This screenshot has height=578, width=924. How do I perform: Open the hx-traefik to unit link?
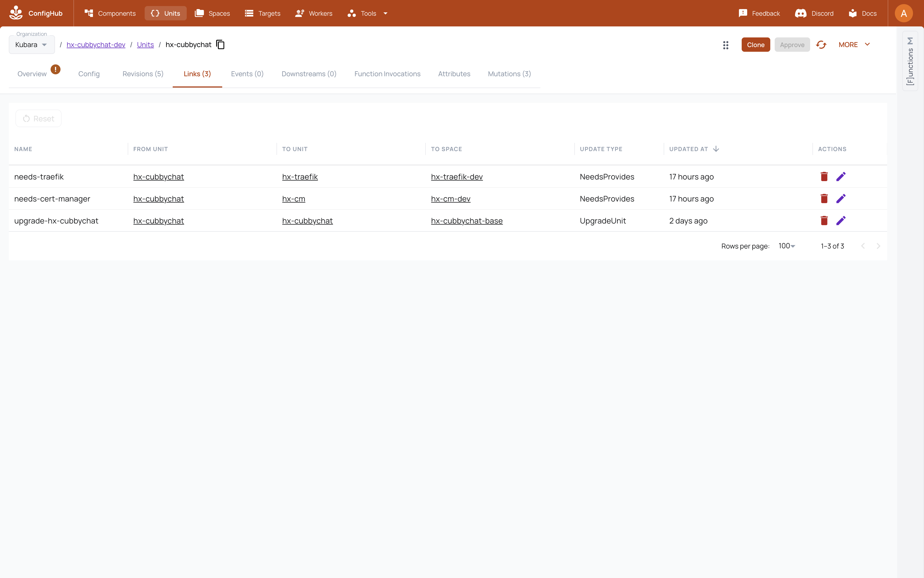(x=300, y=177)
